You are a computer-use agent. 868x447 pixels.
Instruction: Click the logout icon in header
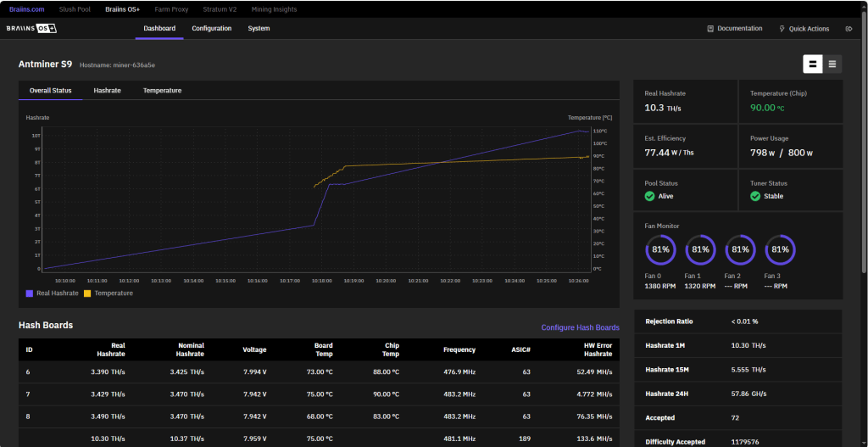849,29
